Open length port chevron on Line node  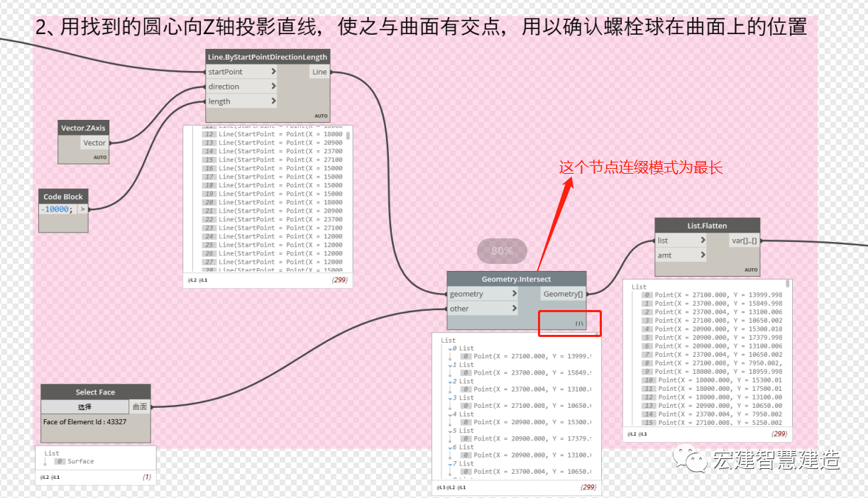click(274, 101)
